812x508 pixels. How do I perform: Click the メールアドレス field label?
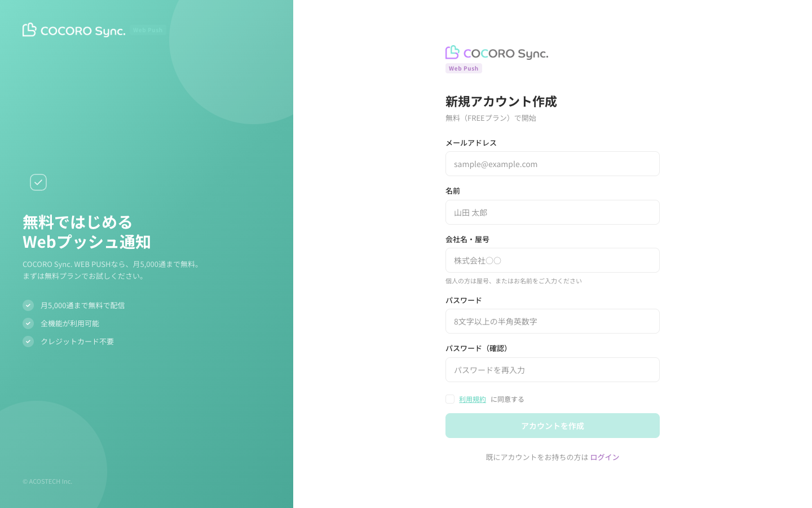point(471,143)
